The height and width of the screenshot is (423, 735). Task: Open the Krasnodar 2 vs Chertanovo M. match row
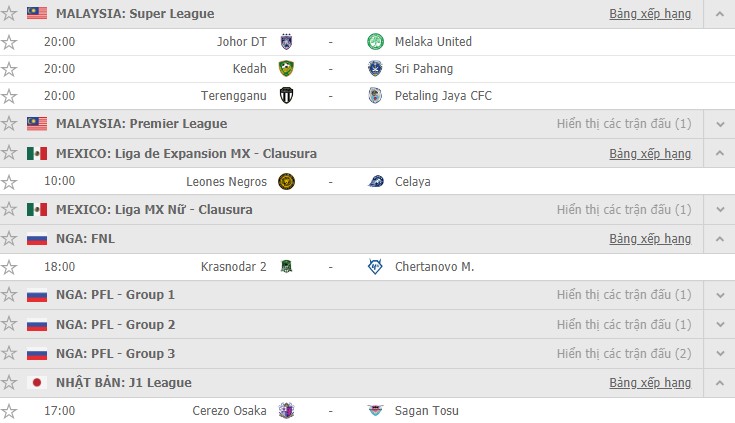coord(368,267)
